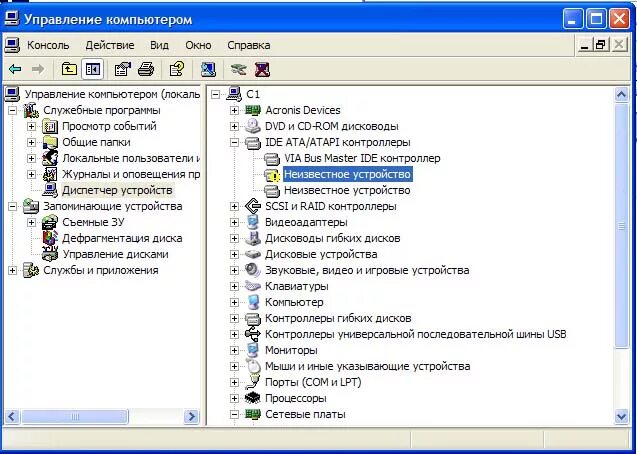Click the Видеоадаптеры icon
Image resolution: width=637 pixels, height=454 pixels.
(253, 222)
